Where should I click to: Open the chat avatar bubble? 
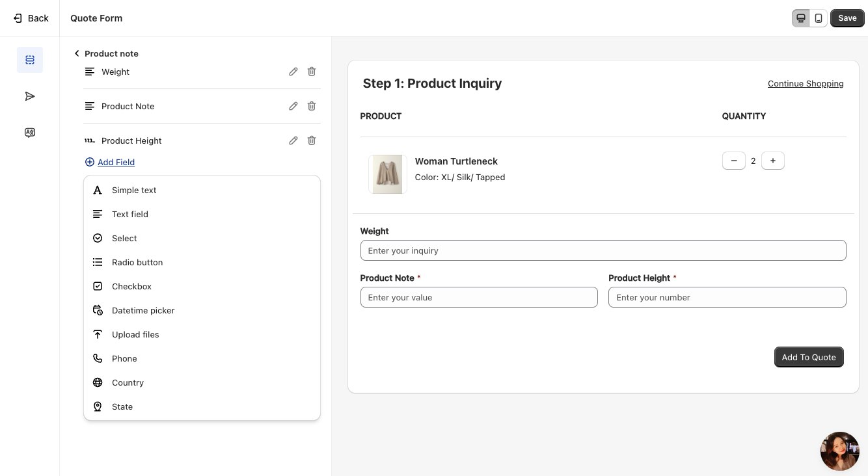tap(839, 451)
